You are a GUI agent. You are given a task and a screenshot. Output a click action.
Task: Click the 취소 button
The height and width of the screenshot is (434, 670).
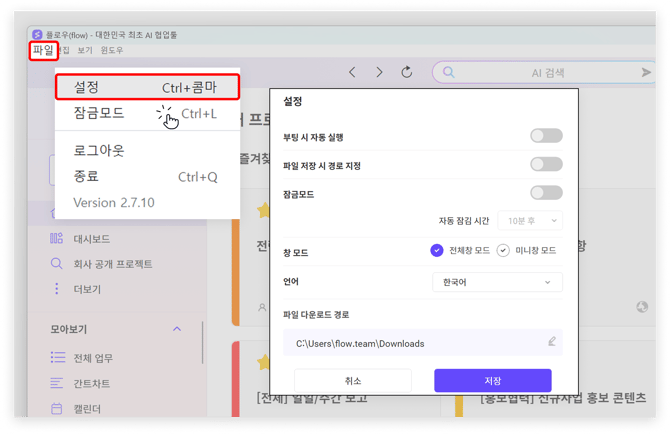pos(353,381)
